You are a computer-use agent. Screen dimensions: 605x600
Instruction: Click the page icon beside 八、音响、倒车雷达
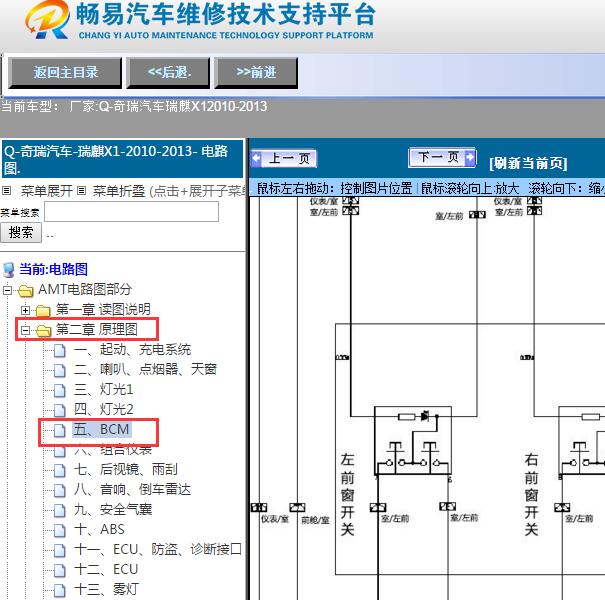59,491
